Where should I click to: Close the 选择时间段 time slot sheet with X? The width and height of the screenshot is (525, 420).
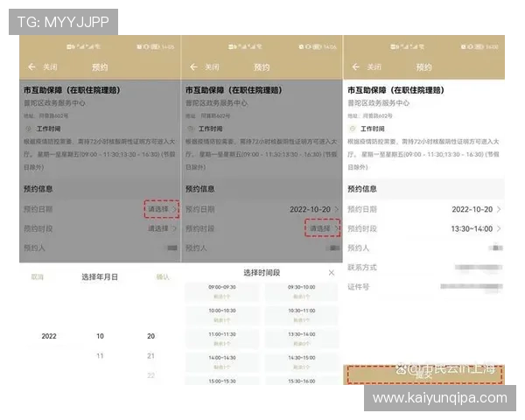(332, 273)
